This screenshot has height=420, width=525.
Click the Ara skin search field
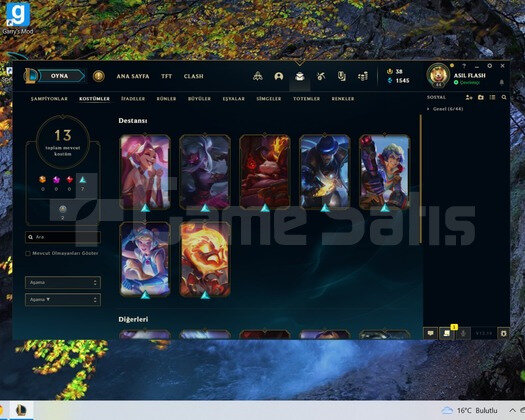63,237
